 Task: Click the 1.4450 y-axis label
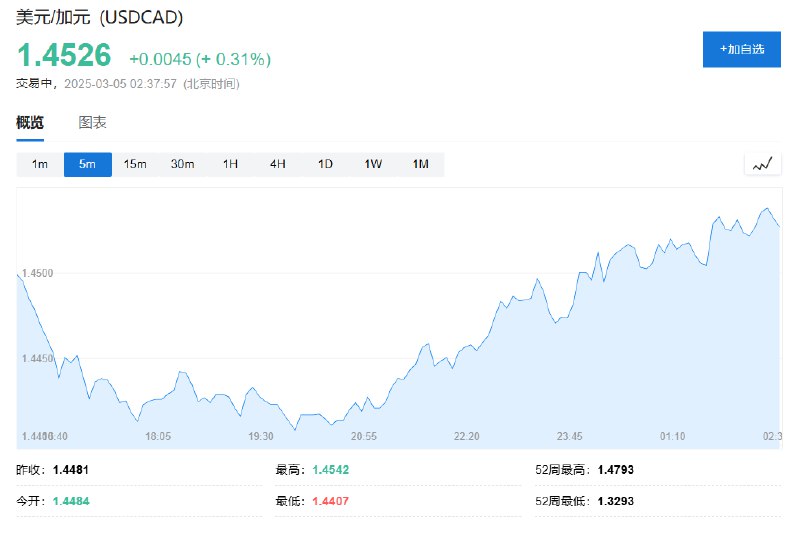pyautogui.click(x=38, y=359)
